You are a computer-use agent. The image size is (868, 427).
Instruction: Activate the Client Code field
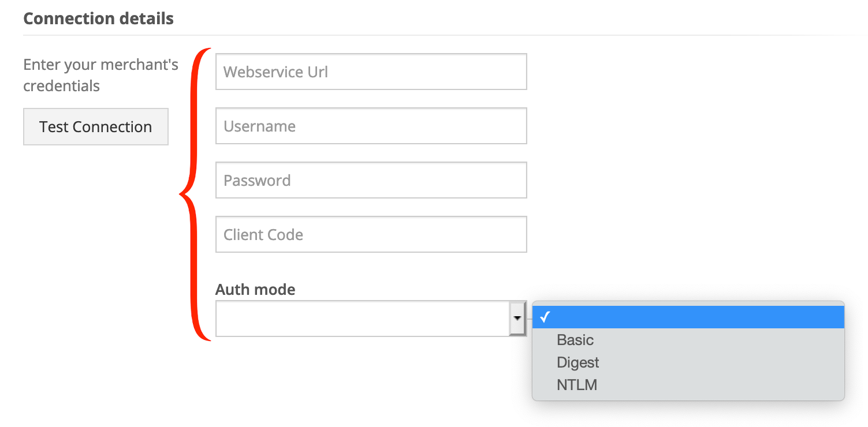pyautogui.click(x=371, y=234)
